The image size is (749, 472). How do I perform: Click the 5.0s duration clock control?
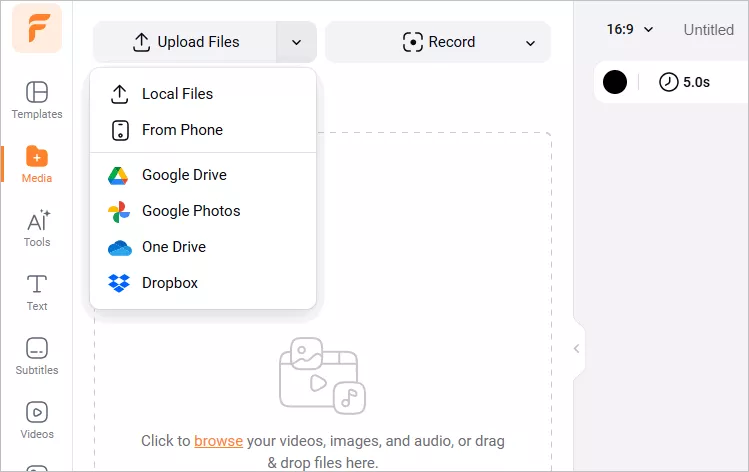684,82
